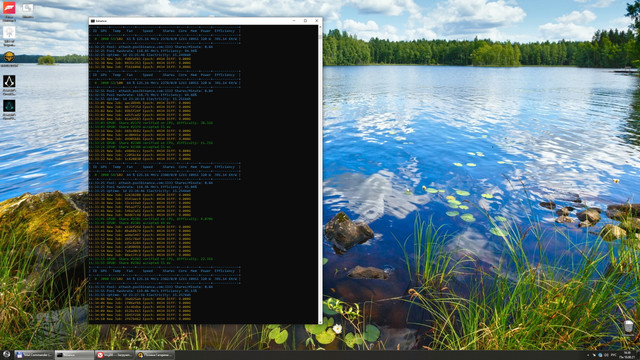
Task: Maximize the miner console window
Action: [305, 20]
